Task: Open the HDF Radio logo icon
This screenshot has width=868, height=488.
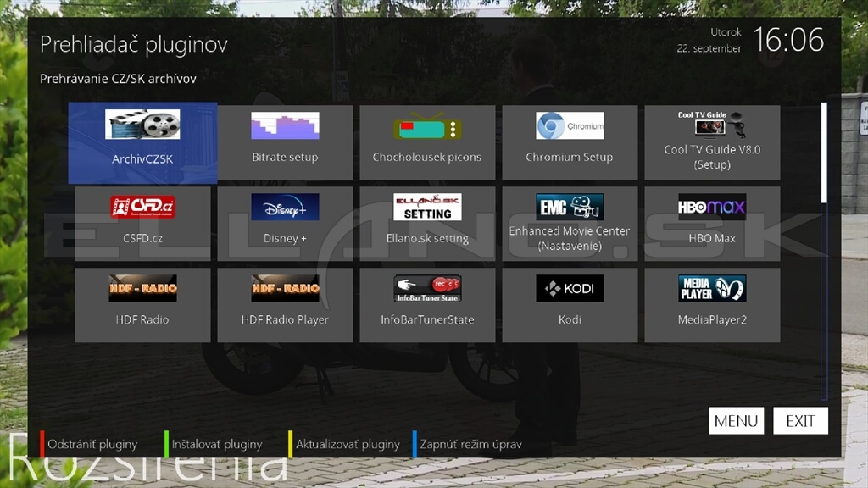Action: tap(142, 288)
